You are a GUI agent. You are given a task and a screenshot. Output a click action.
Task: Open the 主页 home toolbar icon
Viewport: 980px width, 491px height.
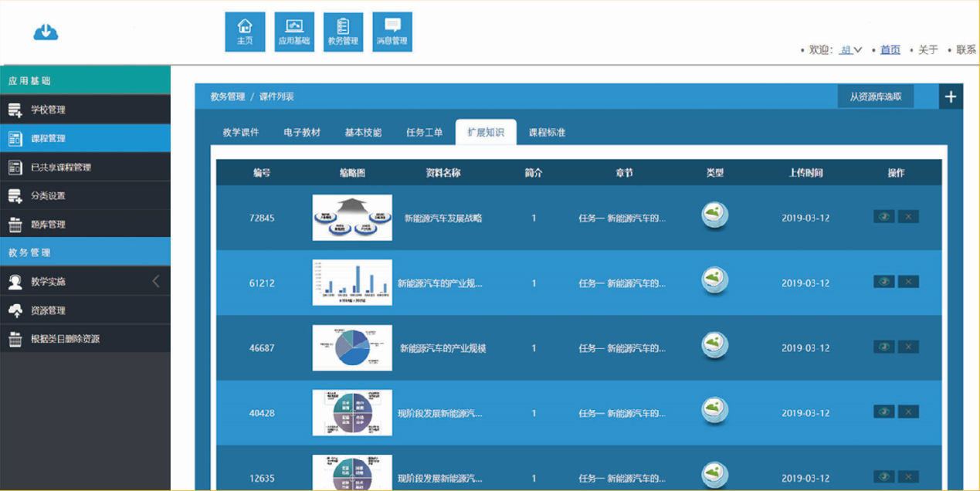coord(245,32)
